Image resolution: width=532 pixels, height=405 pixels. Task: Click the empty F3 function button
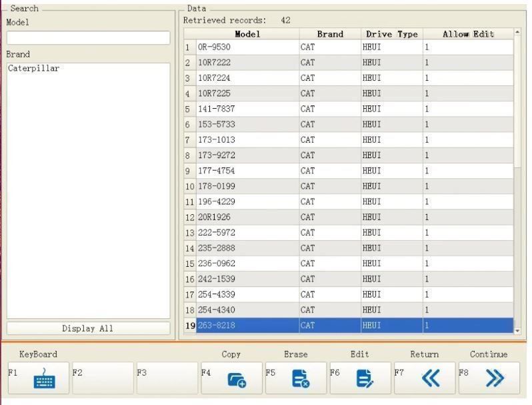click(167, 378)
